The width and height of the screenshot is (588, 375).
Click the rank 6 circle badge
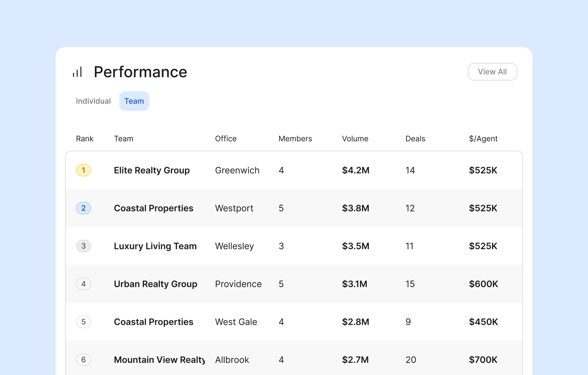(84, 360)
